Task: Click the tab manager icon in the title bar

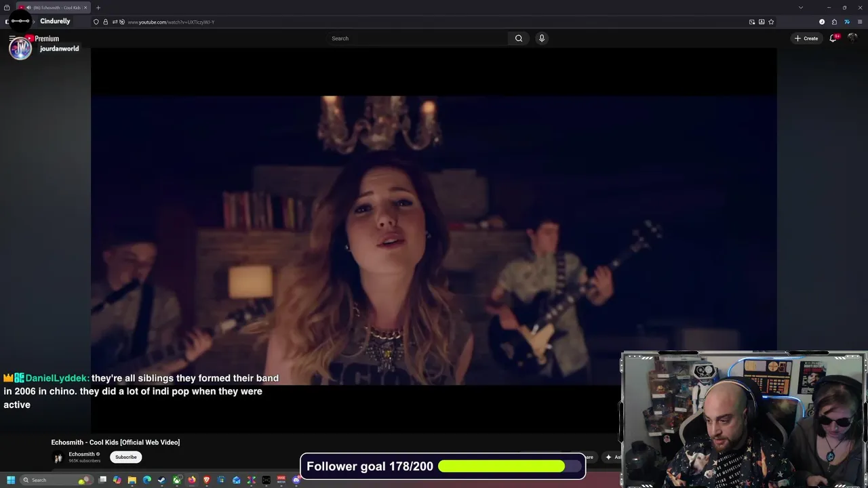Action: [x=7, y=7]
